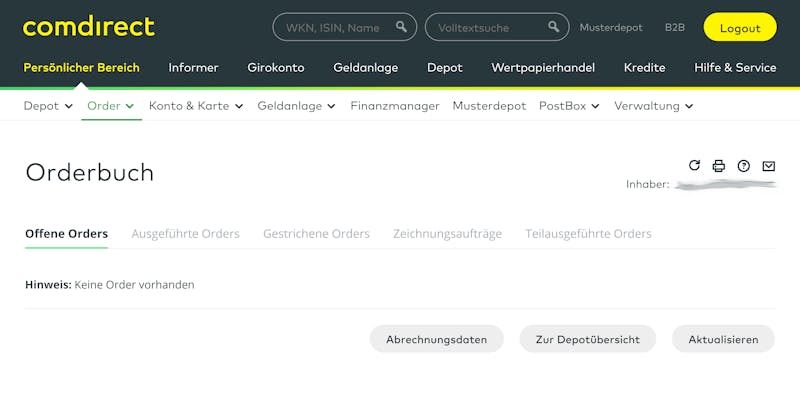The image size is (800, 393).
Task: Open the Musterdepot link in the header
Action: [611, 28]
